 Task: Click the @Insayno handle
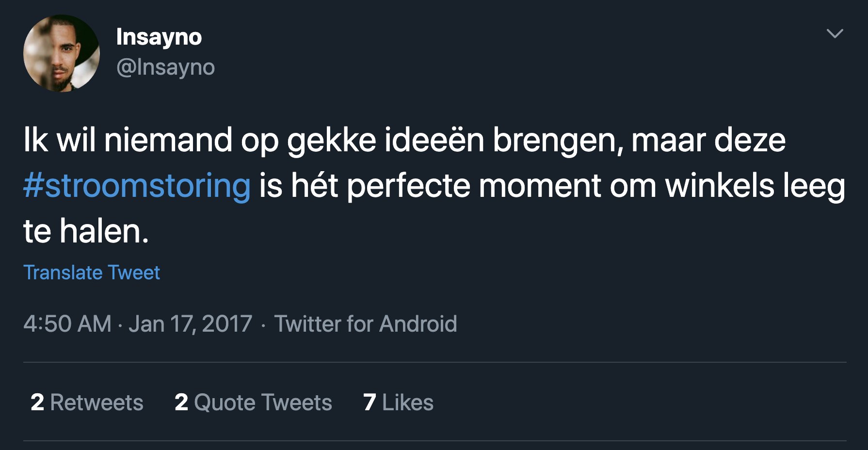pyautogui.click(x=165, y=67)
